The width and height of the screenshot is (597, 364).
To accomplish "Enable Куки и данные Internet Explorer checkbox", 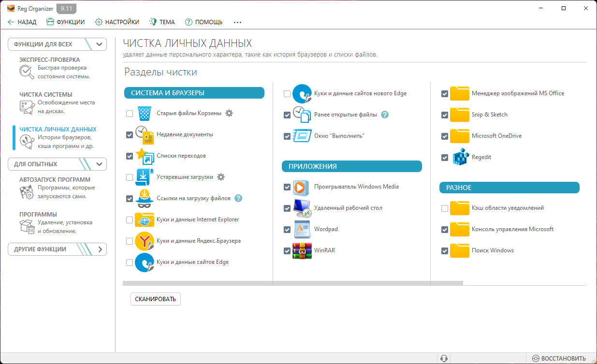I will 130,220.
